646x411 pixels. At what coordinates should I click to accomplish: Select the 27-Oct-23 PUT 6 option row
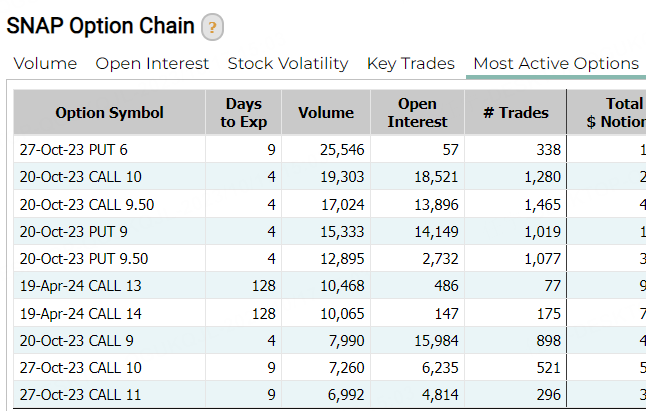pyautogui.click(x=74, y=150)
